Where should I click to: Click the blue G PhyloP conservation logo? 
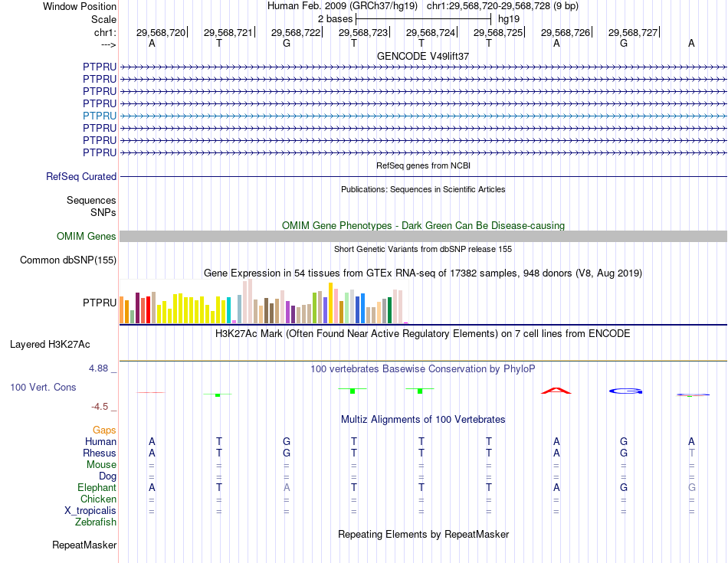coord(625,391)
